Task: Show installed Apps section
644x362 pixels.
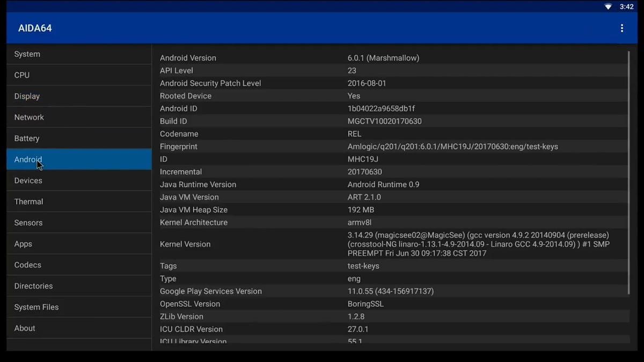Action: coord(79,243)
